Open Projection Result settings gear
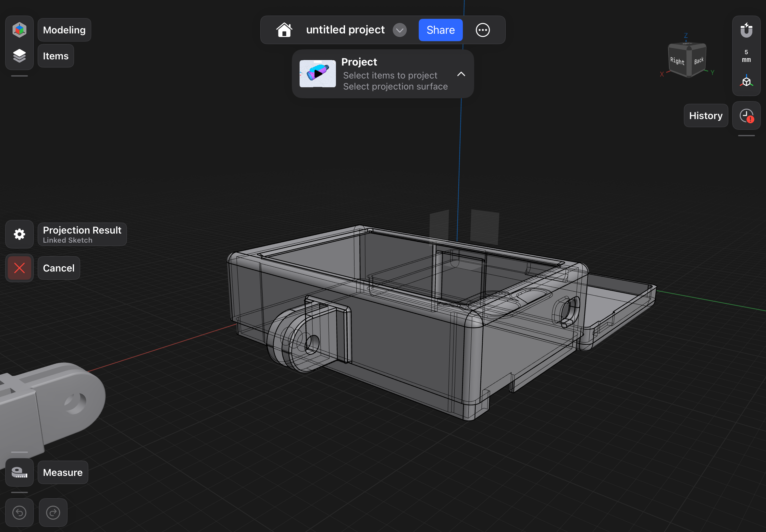This screenshot has height=532, width=766. [19, 234]
